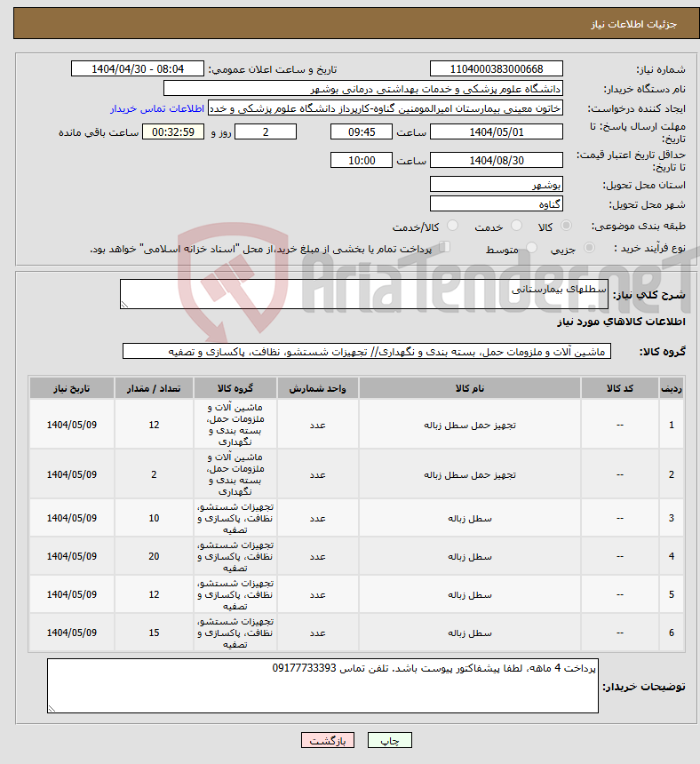Click the شماره نیاز number field

(x=497, y=68)
